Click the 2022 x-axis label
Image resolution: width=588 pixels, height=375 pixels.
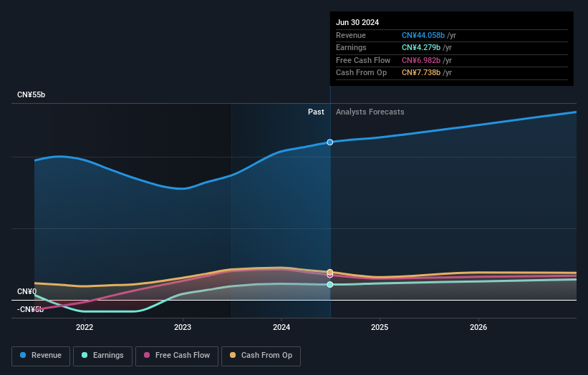tap(85, 327)
